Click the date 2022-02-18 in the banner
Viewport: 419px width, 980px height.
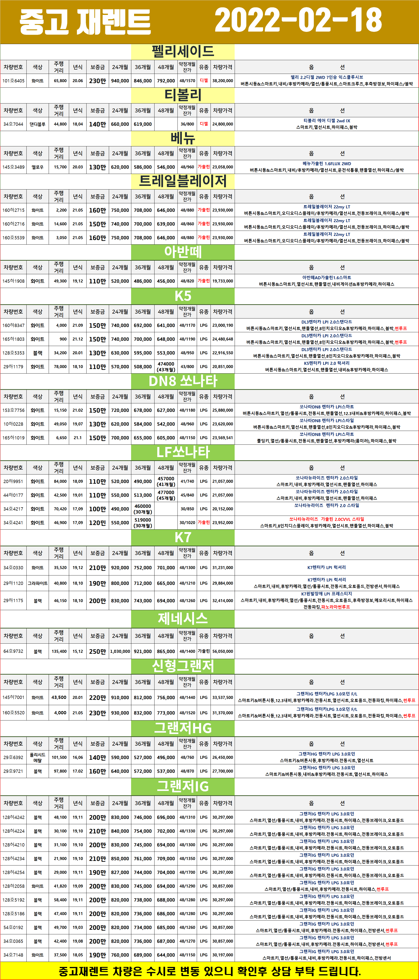pyautogui.click(x=298, y=21)
